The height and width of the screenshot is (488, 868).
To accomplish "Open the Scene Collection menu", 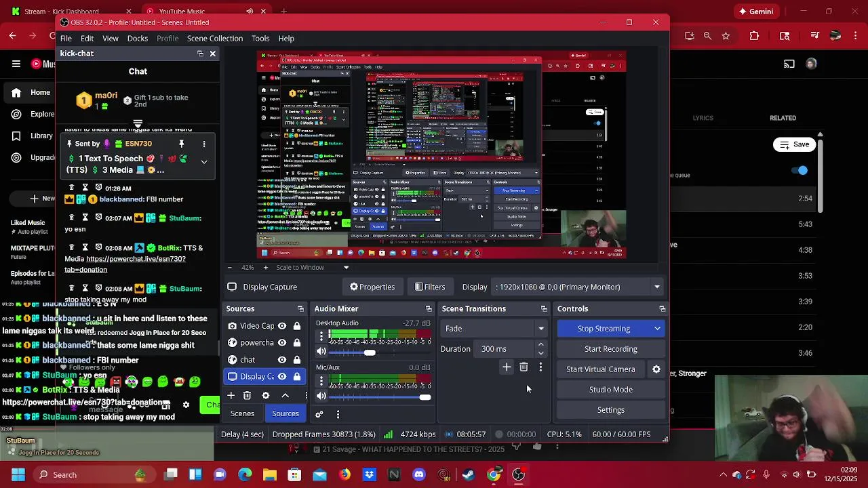I will (x=215, y=39).
